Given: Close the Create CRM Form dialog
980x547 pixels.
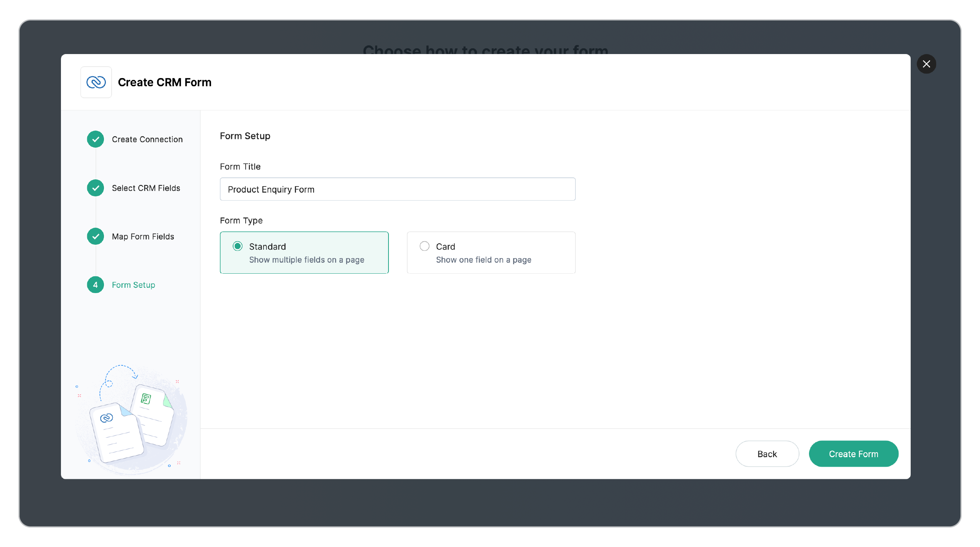Looking at the screenshot, I should [x=927, y=64].
